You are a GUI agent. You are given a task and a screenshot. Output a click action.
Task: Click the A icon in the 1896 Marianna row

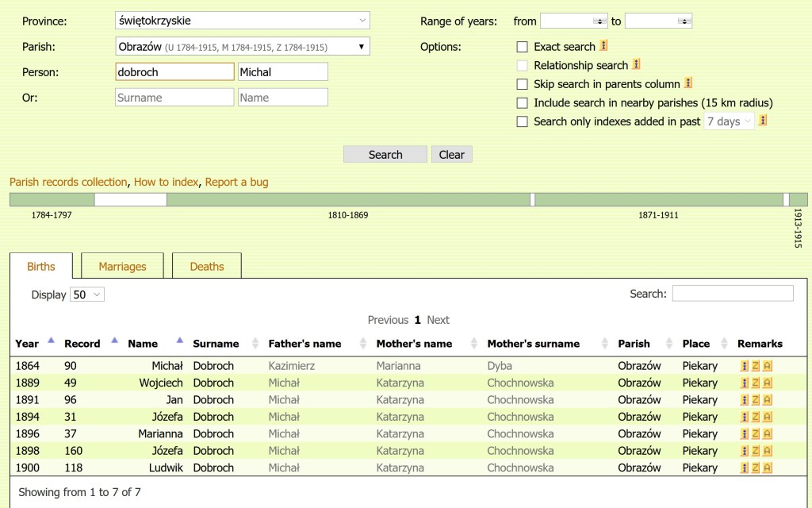coord(768,433)
